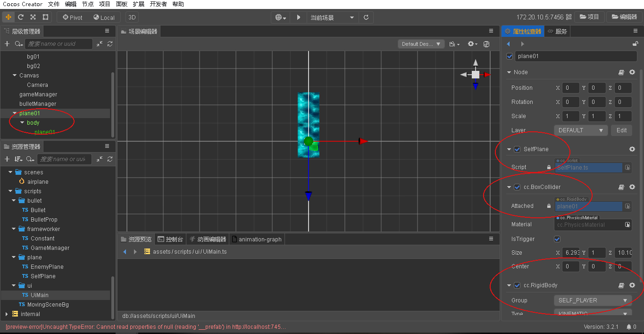644x334 pixels.
Task: Select the GameManager script asset
Action: coord(50,248)
